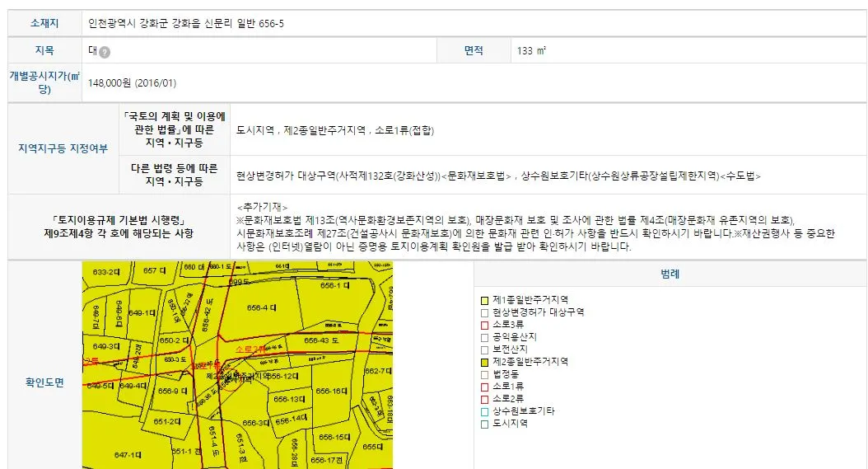
Task: Click the 다른 법령 등에 따른 지역·지구등 header cell
Action: coord(175,175)
